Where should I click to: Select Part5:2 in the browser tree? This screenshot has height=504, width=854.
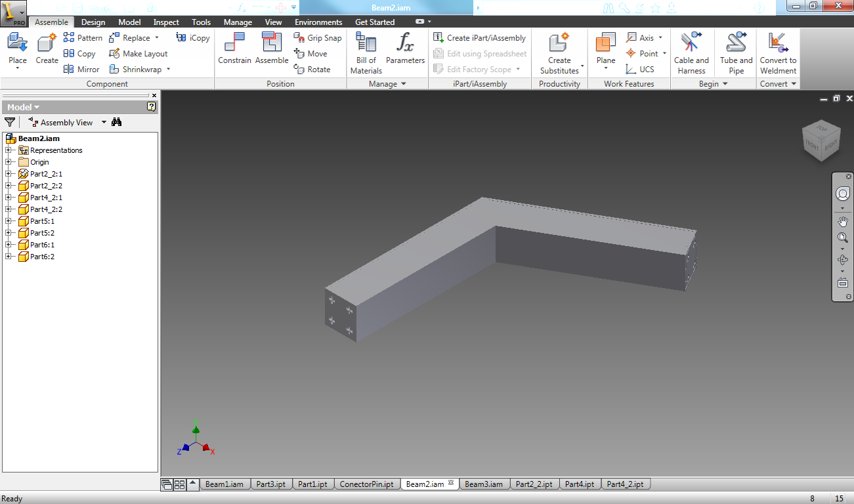[x=42, y=233]
